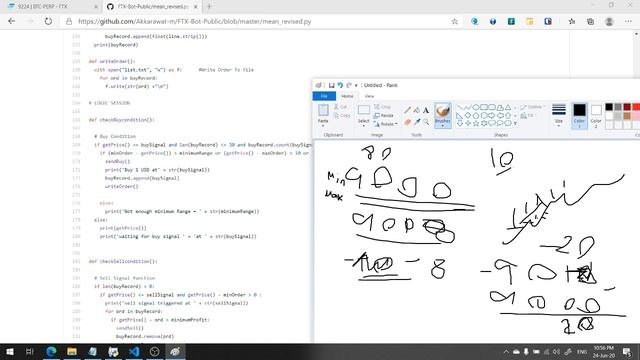The height and width of the screenshot is (360, 640).
Task: Click Copy in the Clipboard group
Action: coord(342,116)
